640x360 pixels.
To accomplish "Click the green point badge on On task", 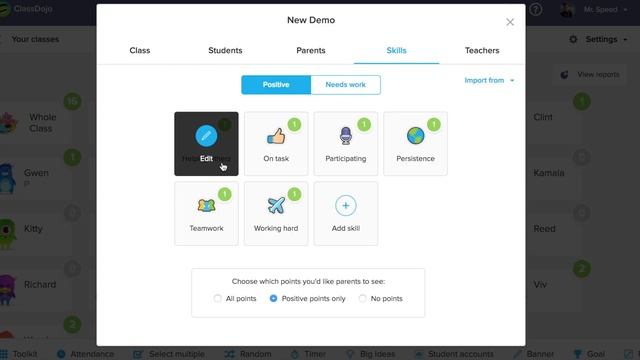I will (x=294, y=124).
